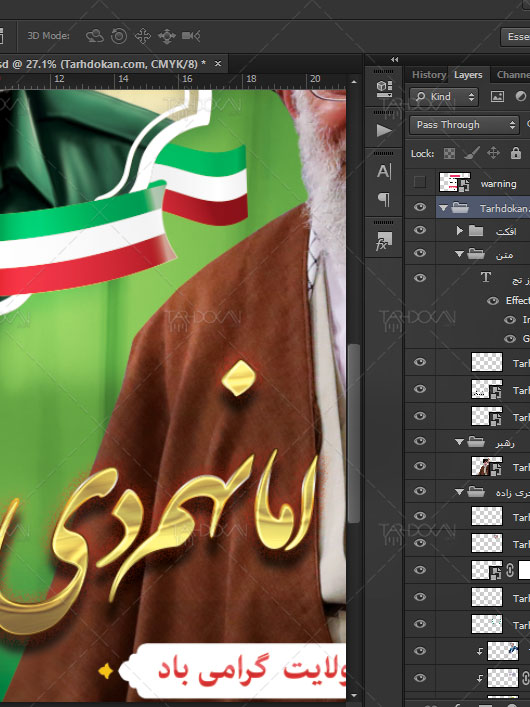Image resolution: width=530 pixels, height=707 pixels.
Task: Click the horizontal ruler at mark 16
Action: point(187,79)
